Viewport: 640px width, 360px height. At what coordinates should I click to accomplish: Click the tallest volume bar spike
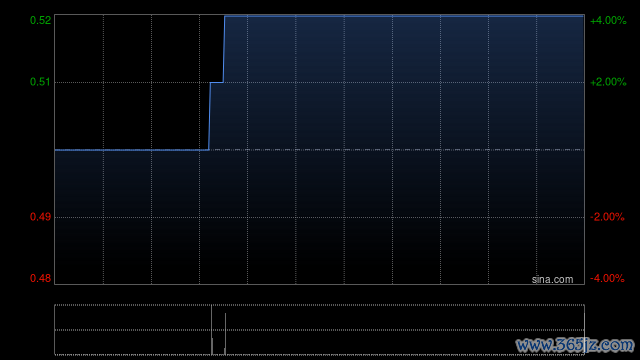[211, 330]
